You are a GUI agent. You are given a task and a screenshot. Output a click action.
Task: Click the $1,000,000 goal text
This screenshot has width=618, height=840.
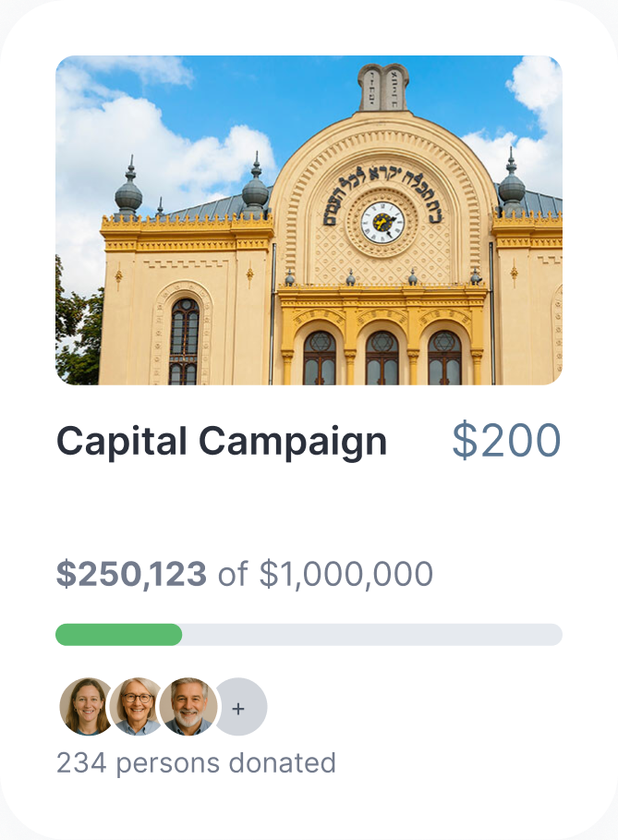point(345,574)
